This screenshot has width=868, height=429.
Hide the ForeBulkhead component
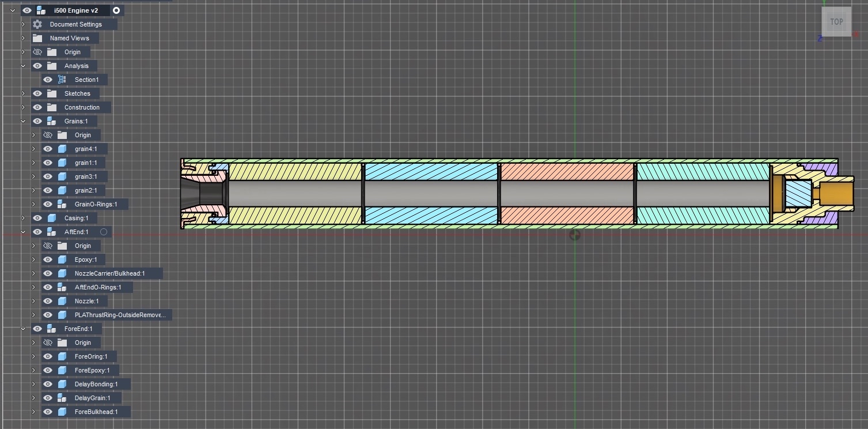(x=48, y=412)
